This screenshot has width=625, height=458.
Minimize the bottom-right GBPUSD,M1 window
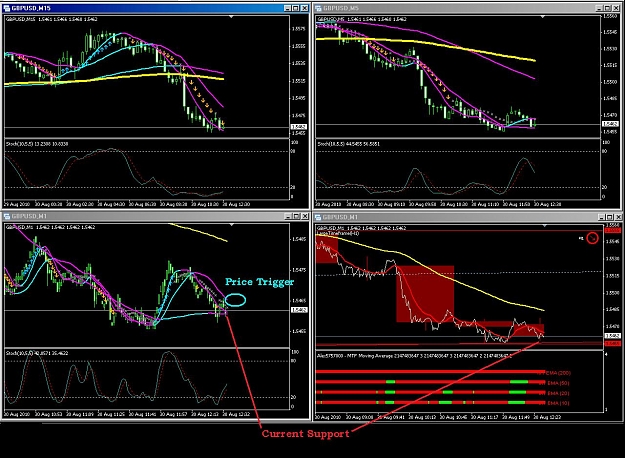[x=601, y=217]
